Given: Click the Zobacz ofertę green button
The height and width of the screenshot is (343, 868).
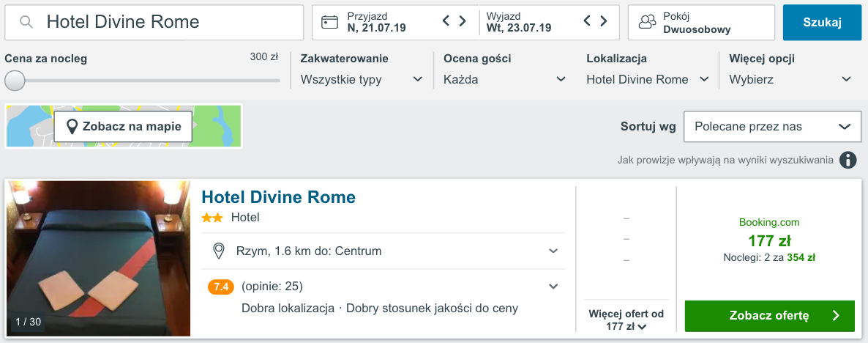Looking at the screenshot, I should click(769, 316).
